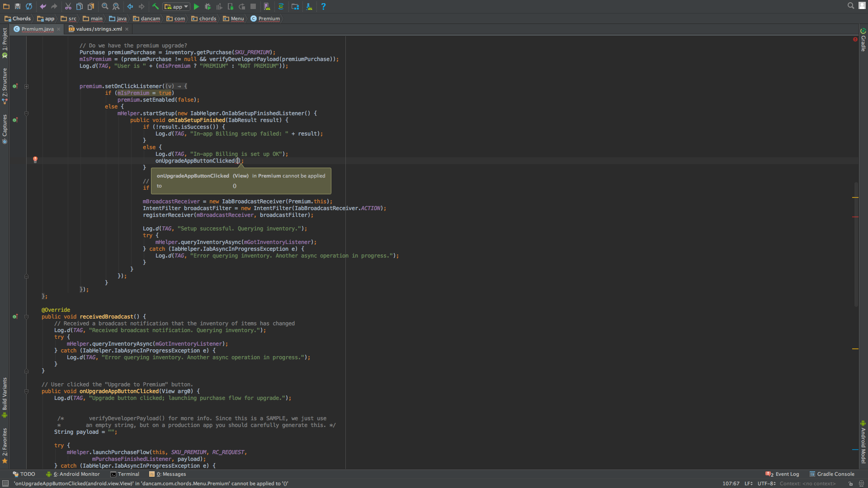Open the 6: Android Monitor tab
This screenshot has width=868, height=488.
[73, 474]
